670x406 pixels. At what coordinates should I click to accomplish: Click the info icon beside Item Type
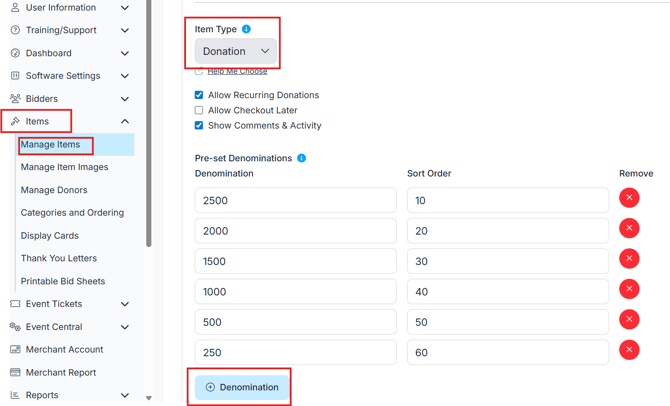point(247,29)
